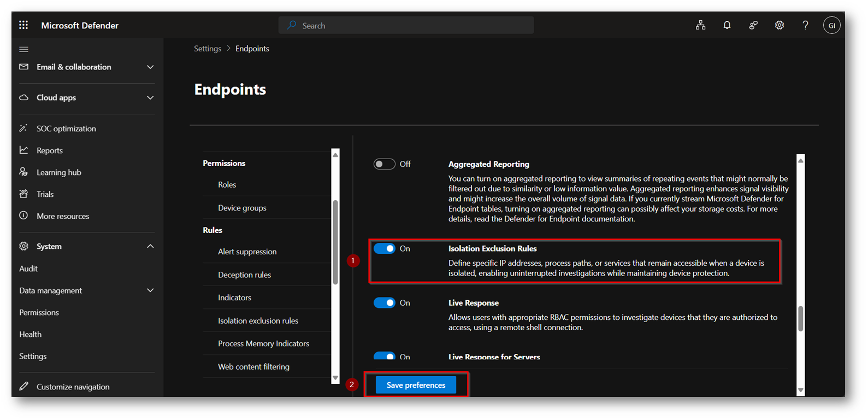Toggle off Isolation Exclusion Rules
This screenshot has width=868, height=420.
tap(384, 249)
